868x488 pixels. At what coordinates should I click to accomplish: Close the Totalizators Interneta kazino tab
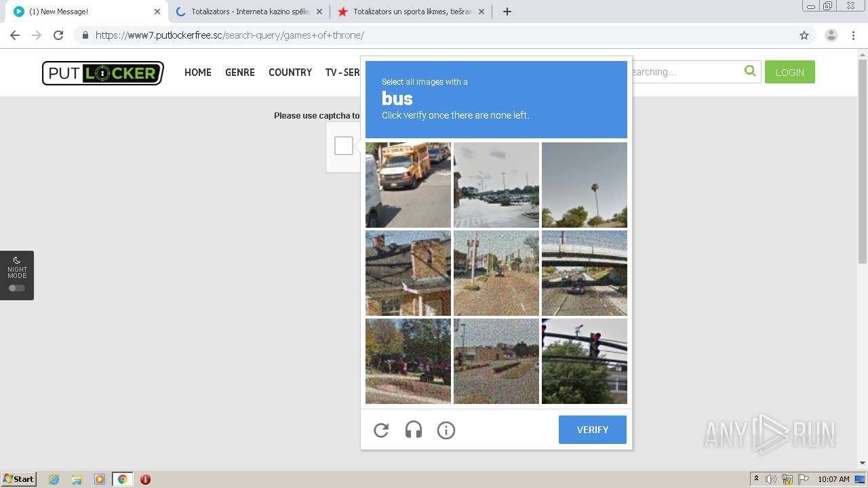[x=319, y=12]
